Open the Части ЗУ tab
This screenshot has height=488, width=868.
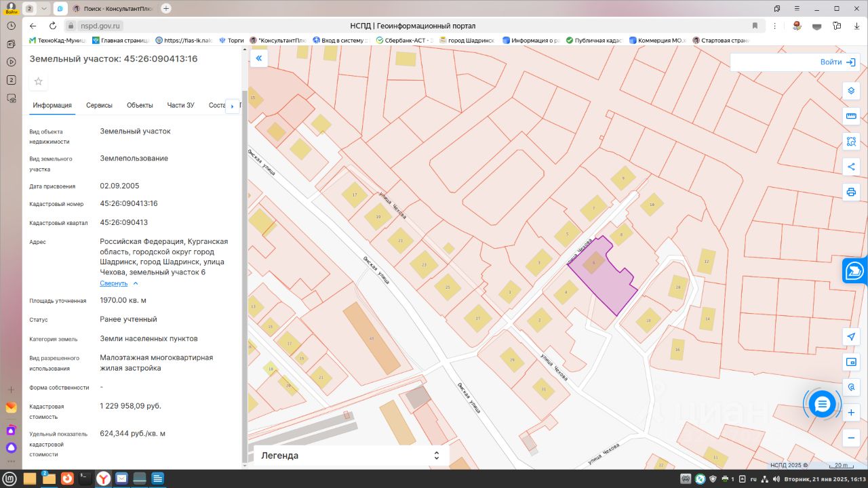tap(180, 105)
